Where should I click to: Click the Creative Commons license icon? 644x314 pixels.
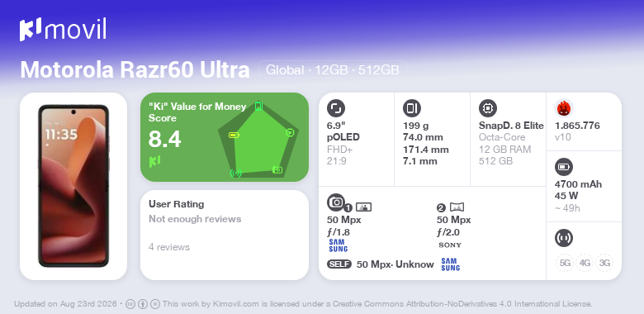click(130, 304)
